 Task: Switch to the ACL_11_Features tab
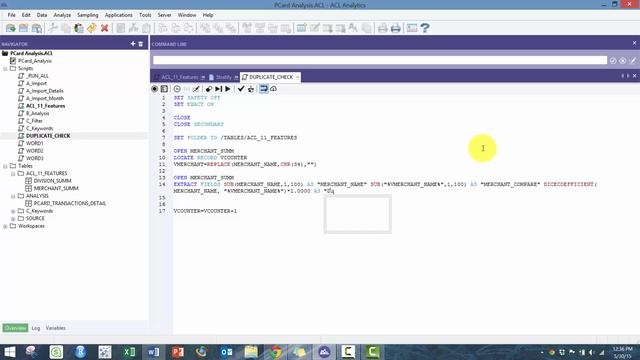pos(180,77)
